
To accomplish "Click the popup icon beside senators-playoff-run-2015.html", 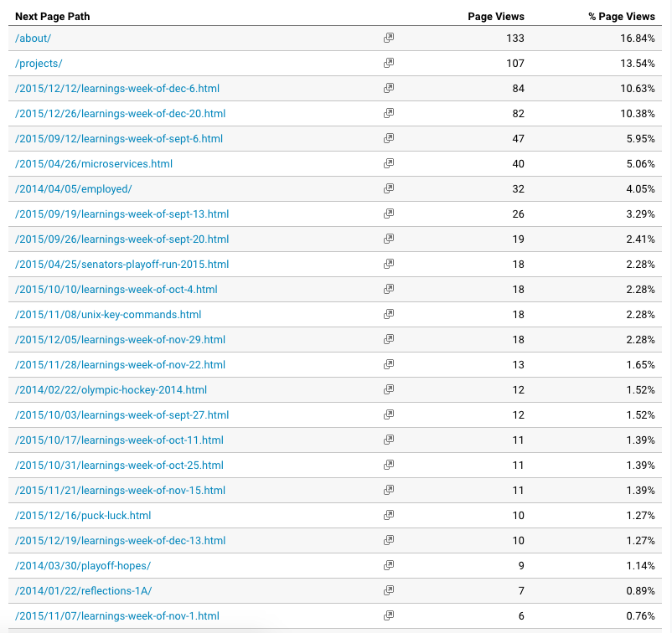I will point(388,264).
